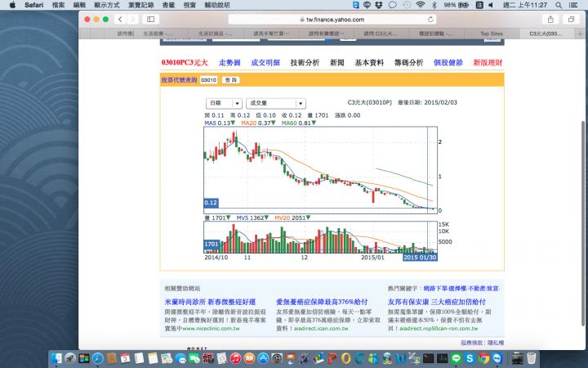Launch Google Chrome from the Dock
The height and width of the screenshot is (368, 588).
coord(483,358)
